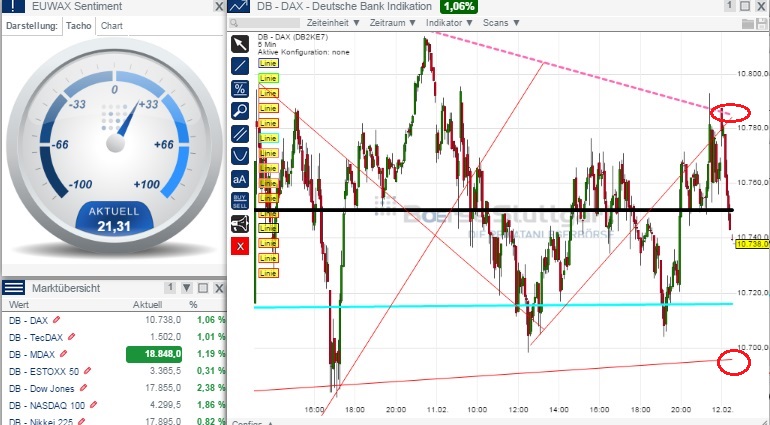Click the floppy disk save icon in chart toolbar

763,23
